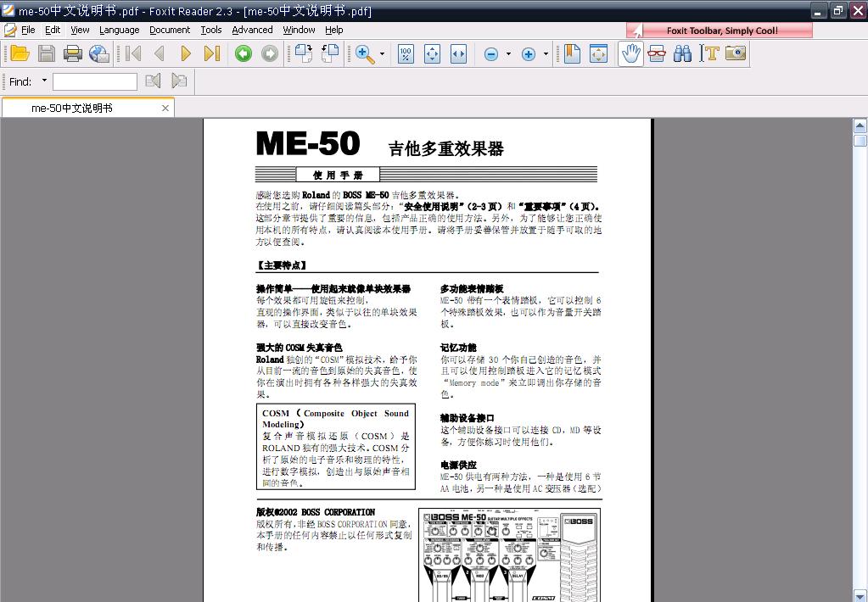Click the 辅助设备接口 heading

coord(468,418)
